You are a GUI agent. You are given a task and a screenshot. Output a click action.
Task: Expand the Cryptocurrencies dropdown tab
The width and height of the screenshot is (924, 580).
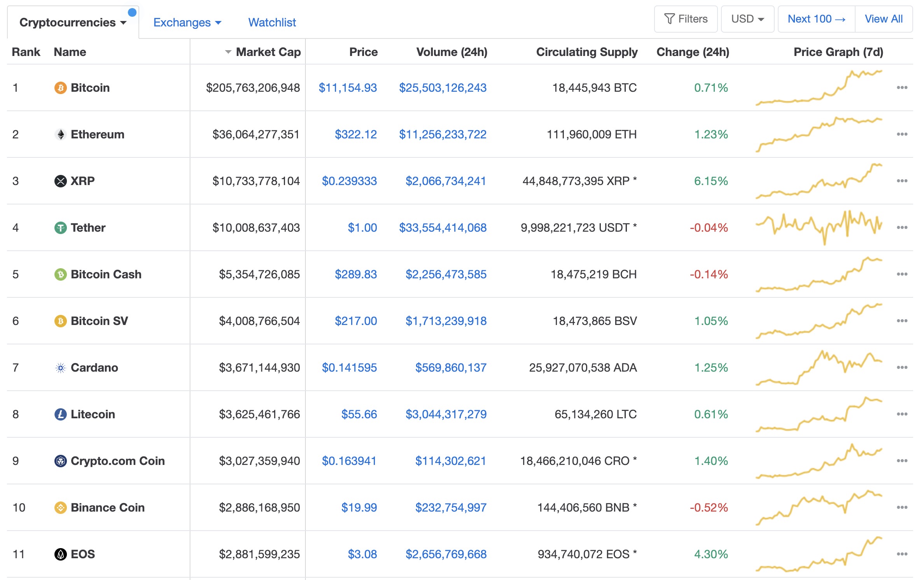tap(73, 23)
